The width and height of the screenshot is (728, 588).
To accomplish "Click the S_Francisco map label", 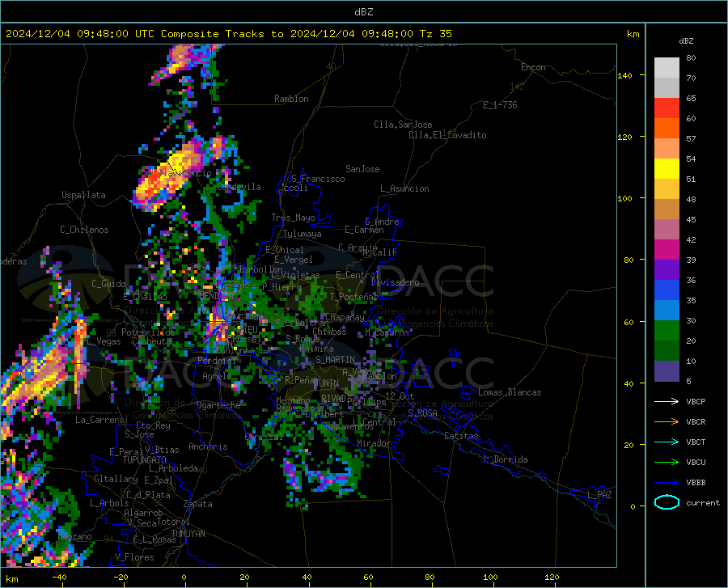I will pos(318,179).
